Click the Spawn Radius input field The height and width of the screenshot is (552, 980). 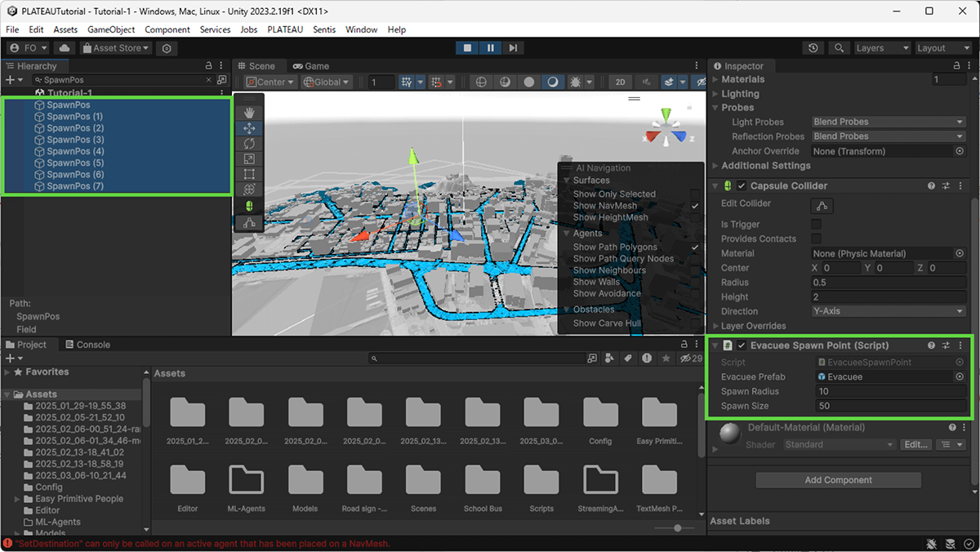click(891, 391)
